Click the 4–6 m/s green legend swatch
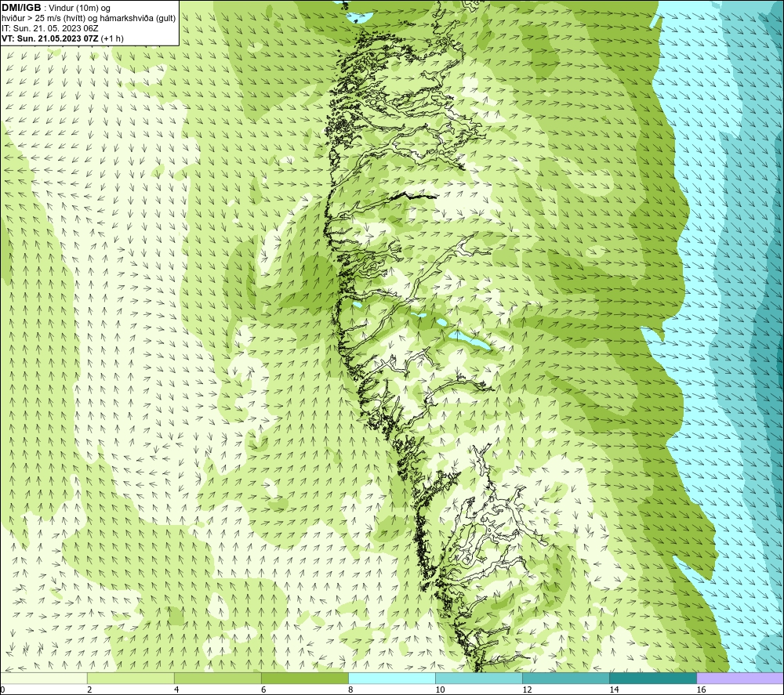 pos(217,678)
